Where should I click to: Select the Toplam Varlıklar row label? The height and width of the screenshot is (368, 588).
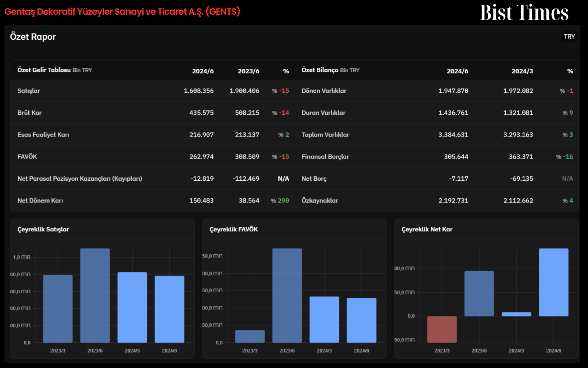point(325,135)
